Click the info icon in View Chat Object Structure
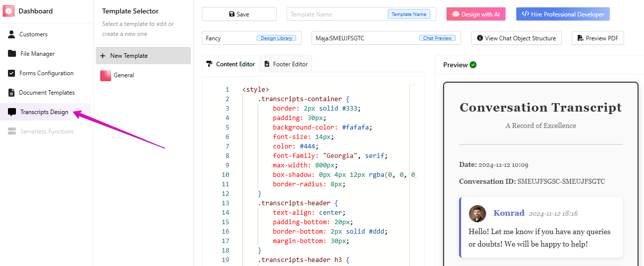This screenshot has height=266, width=644. pyautogui.click(x=480, y=38)
